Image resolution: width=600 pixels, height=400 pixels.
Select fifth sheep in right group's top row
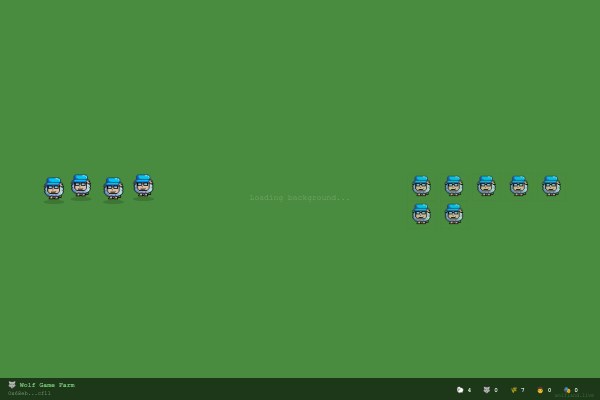click(551, 186)
